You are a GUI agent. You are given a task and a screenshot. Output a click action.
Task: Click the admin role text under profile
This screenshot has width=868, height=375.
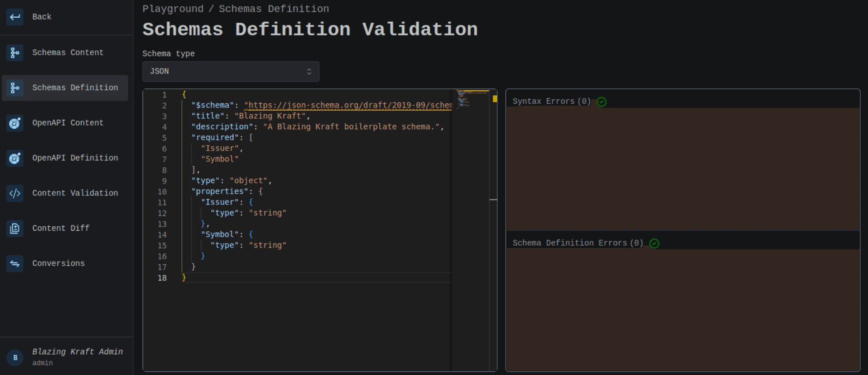coord(42,363)
